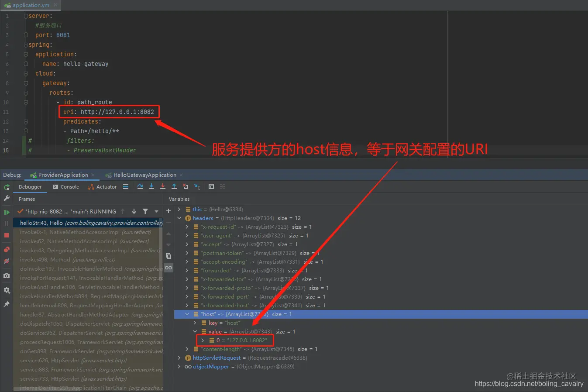This screenshot has width=588, height=392.
Task: Click the New Watch plus icon
Action: [x=168, y=211]
